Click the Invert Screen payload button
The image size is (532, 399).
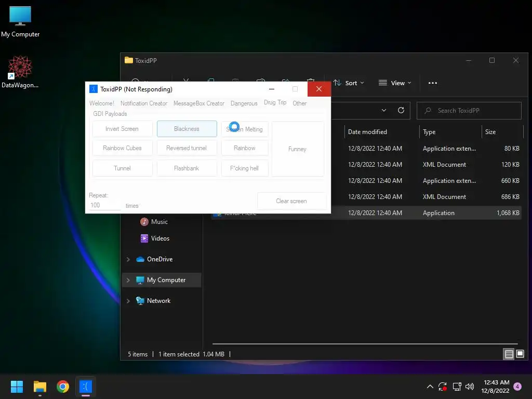click(122, 129)
